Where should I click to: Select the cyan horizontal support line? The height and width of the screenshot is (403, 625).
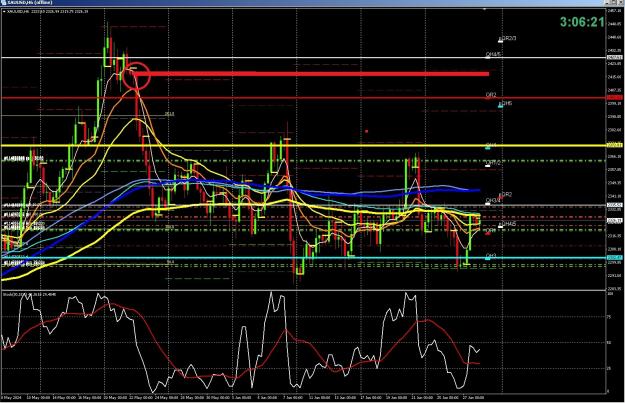point(303,258)
